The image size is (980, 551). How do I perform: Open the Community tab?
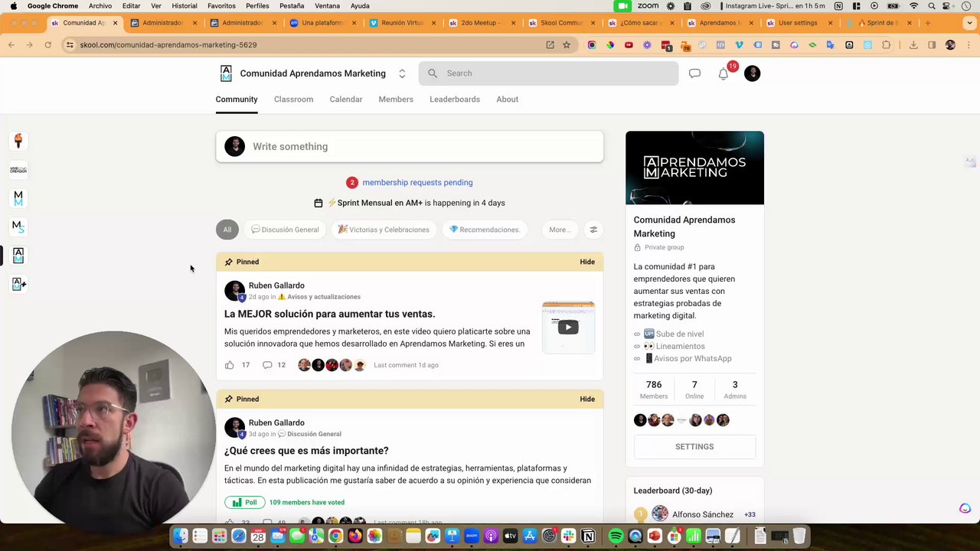[x=237, y=99]
